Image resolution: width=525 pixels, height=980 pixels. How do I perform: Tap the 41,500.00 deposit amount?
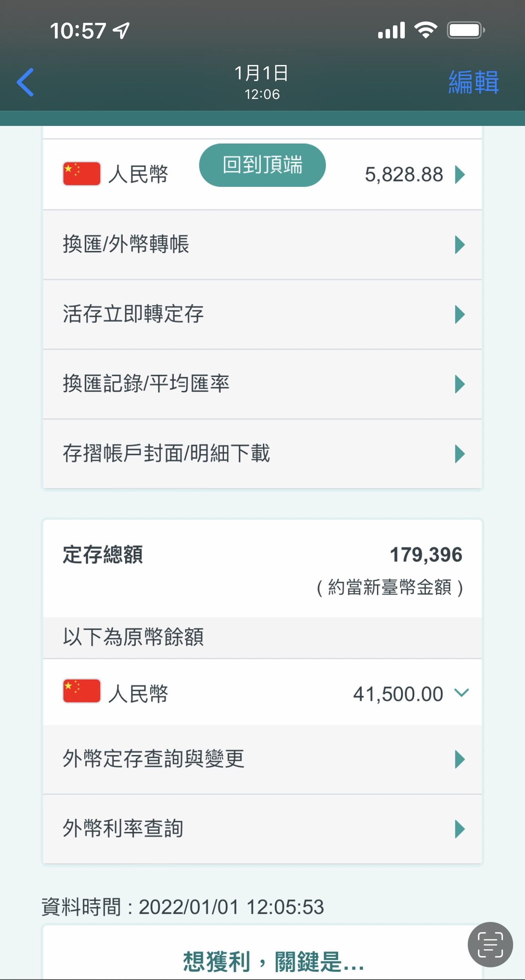(398, 694)
